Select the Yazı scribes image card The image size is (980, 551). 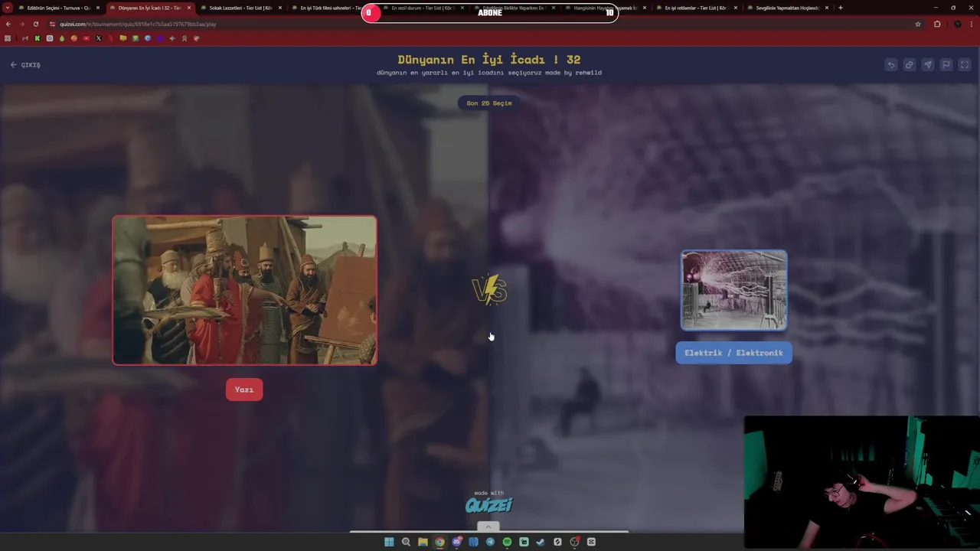[244, 290]
